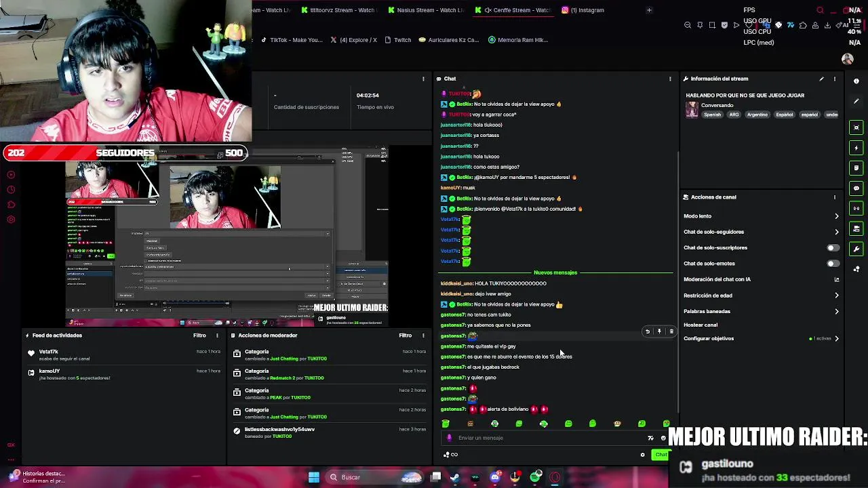Screen dimensions: 868x488
Task: Click the Historias destacadas taskbar widget
Action: pyautogui.click(x=37, y=477)
